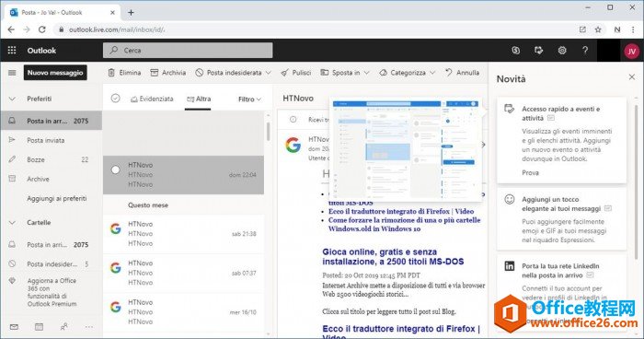This screenshot has width=644, height=339.
Task: Open the Settings gear
Action: click(x=562, y=50)
